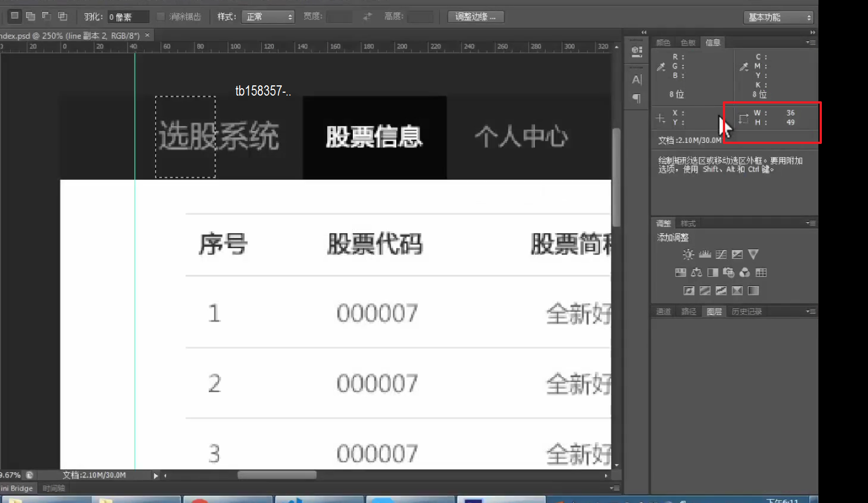Switch to the 色板 swatches tab

(688, 43)
